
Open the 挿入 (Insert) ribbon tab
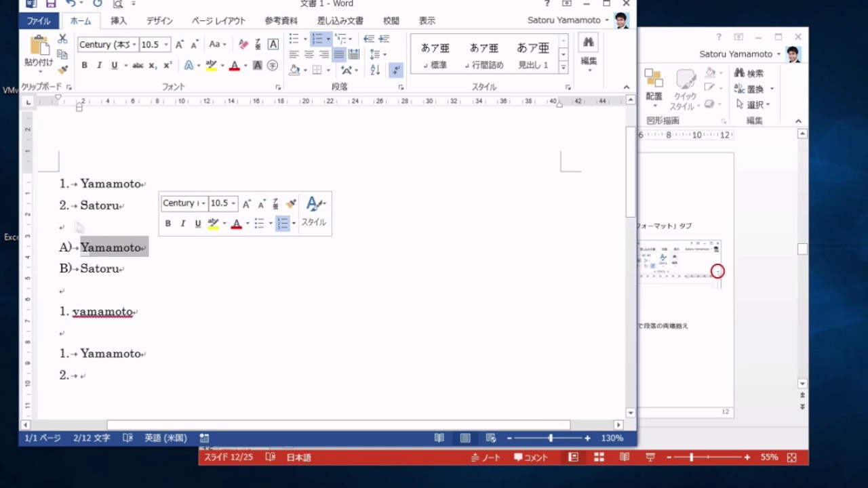[119, 21]
